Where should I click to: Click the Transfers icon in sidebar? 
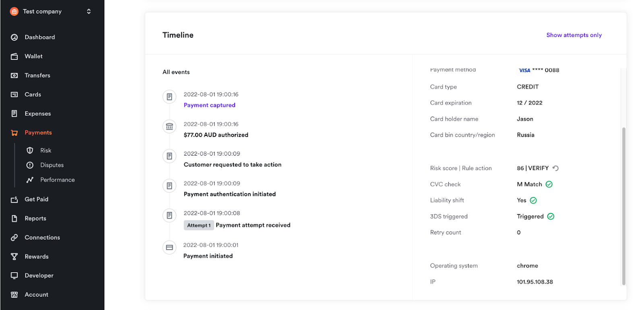point(14,76)
